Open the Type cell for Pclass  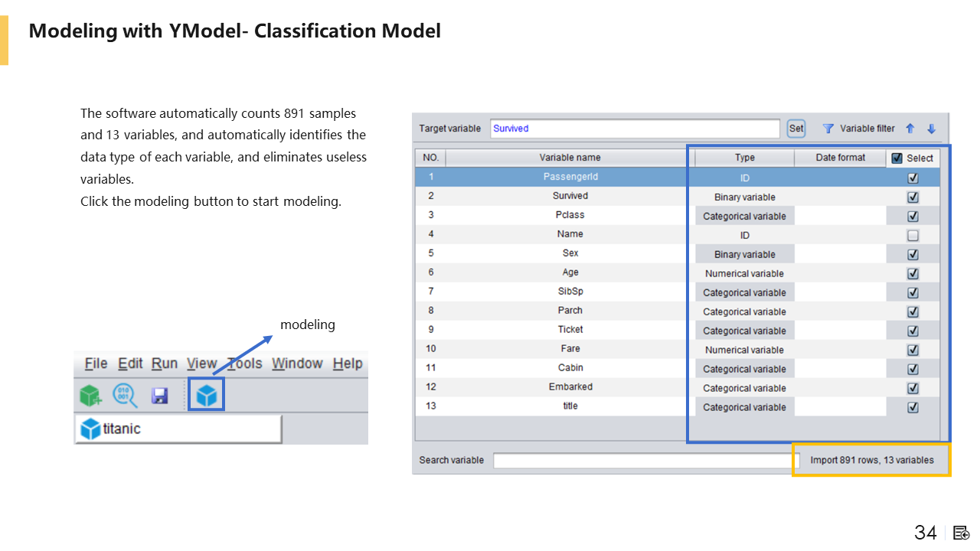(744, 216)
